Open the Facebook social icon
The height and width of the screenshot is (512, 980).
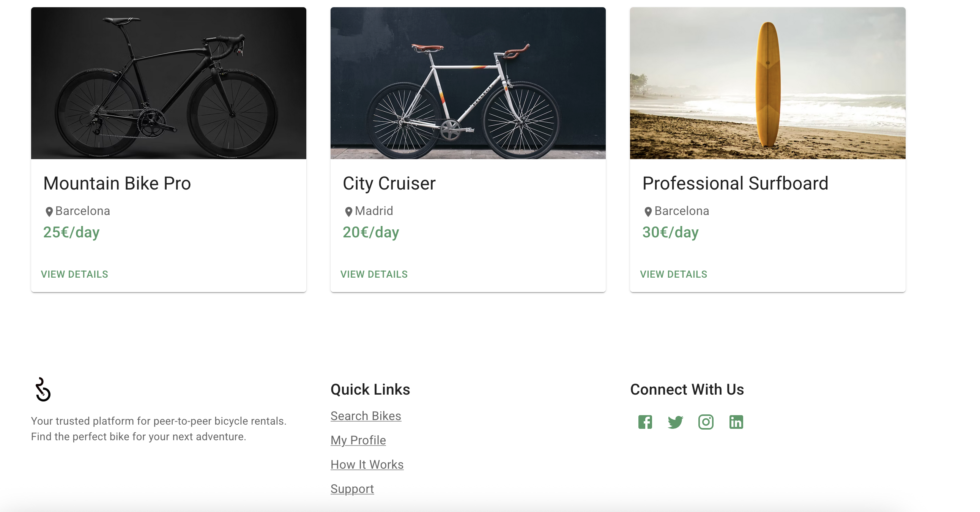pos(645,422)
